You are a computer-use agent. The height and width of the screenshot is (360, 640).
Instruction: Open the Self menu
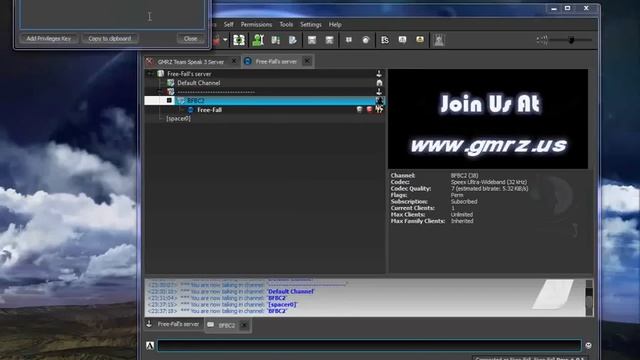pyautogui.click(x=229, y=24)
